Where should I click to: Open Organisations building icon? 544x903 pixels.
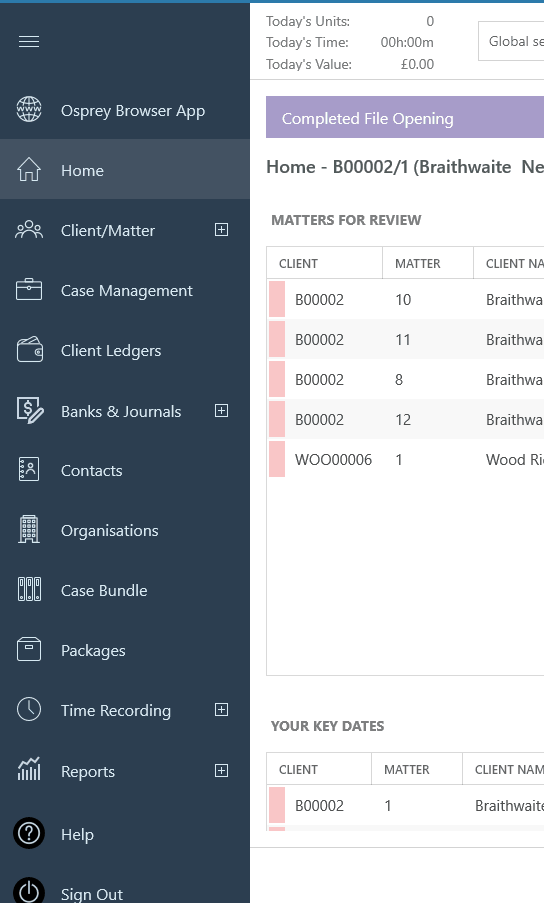(x=29, y=529)
